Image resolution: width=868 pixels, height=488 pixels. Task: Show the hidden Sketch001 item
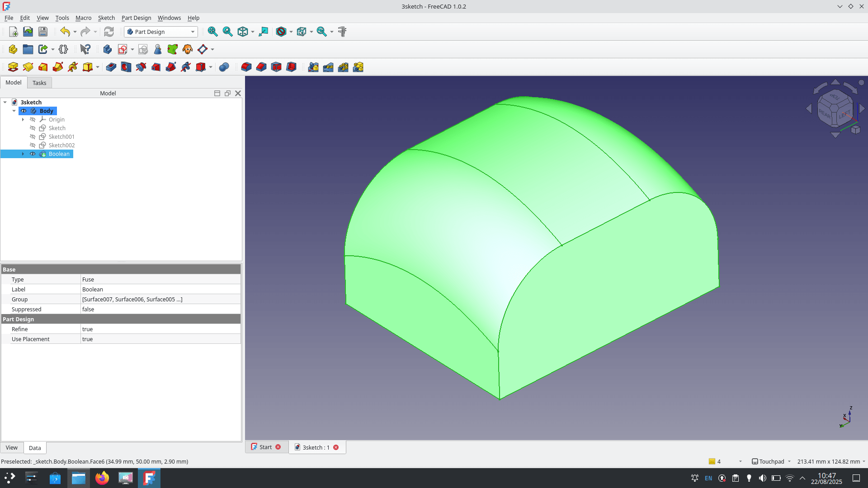(33, 137)
